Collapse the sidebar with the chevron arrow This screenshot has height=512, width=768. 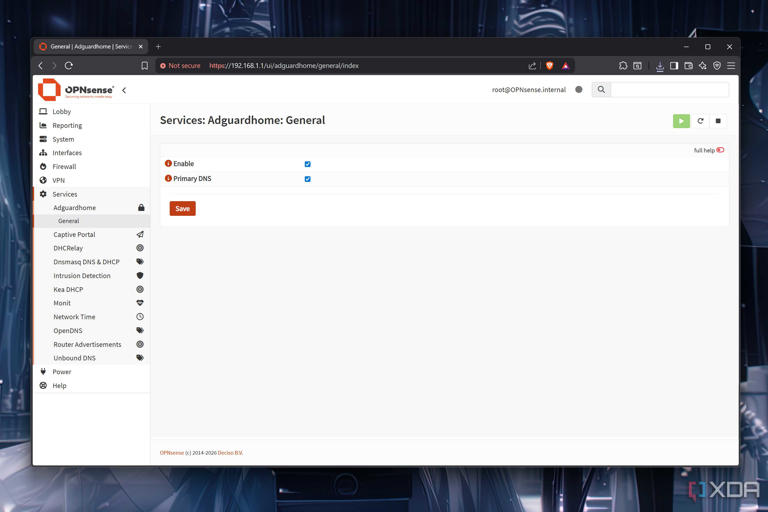[124, 90]
